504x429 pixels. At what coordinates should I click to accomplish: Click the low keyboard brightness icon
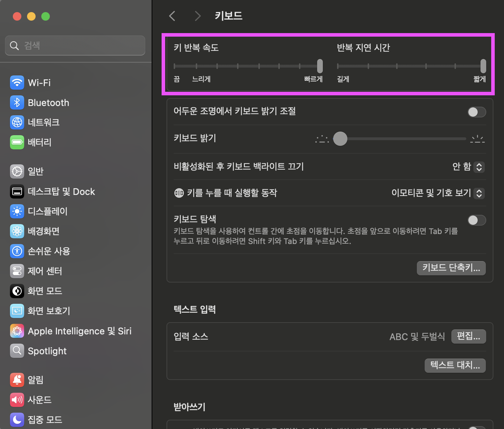coord(322,139)
